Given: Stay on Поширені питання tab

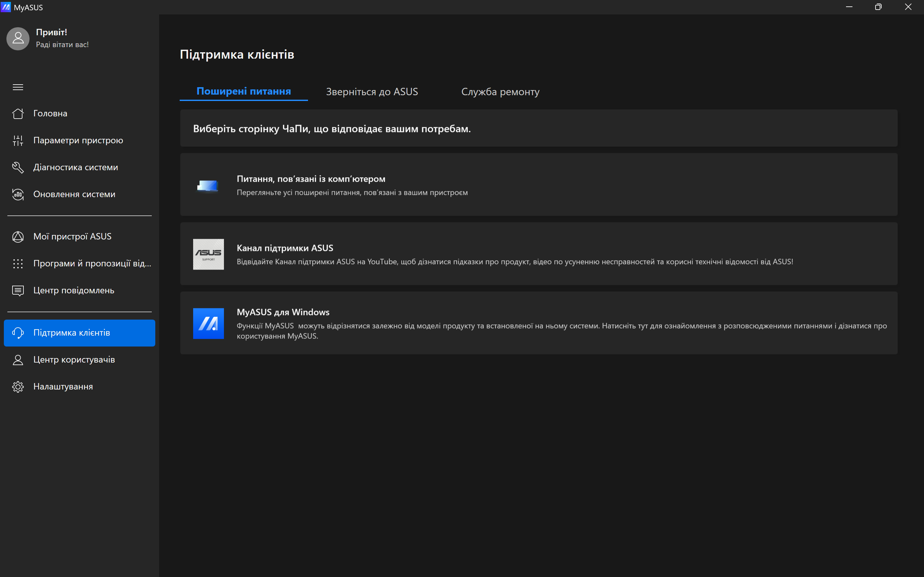Looking at the screenshot, I should pos(244,92).
